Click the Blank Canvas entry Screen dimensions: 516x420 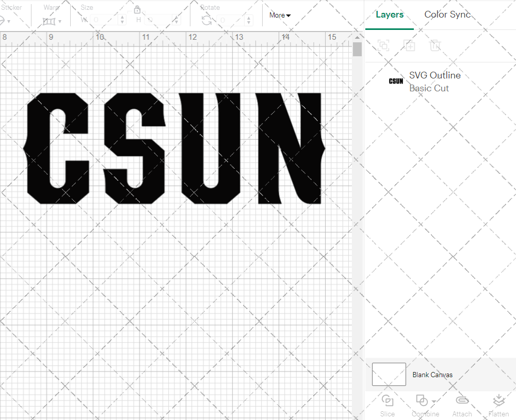pos(432,375)
